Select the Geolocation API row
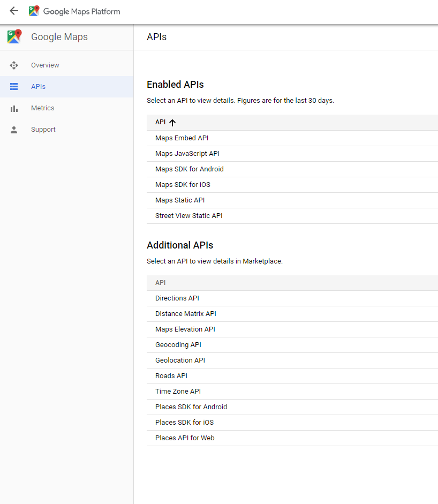Viewport: 438px width, 504px height. coord(292,360)
